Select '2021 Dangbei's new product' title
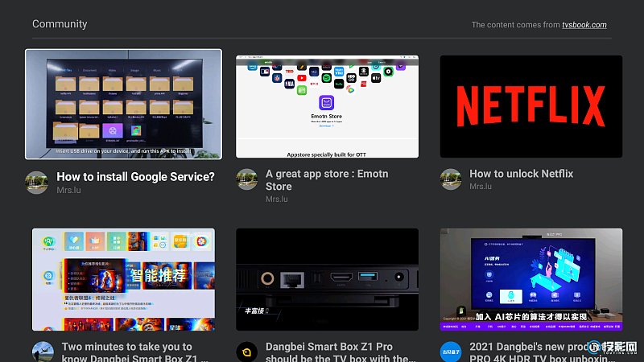Viewport: 644px width, 362px height. pyautogui.click(x=542, y=352)
